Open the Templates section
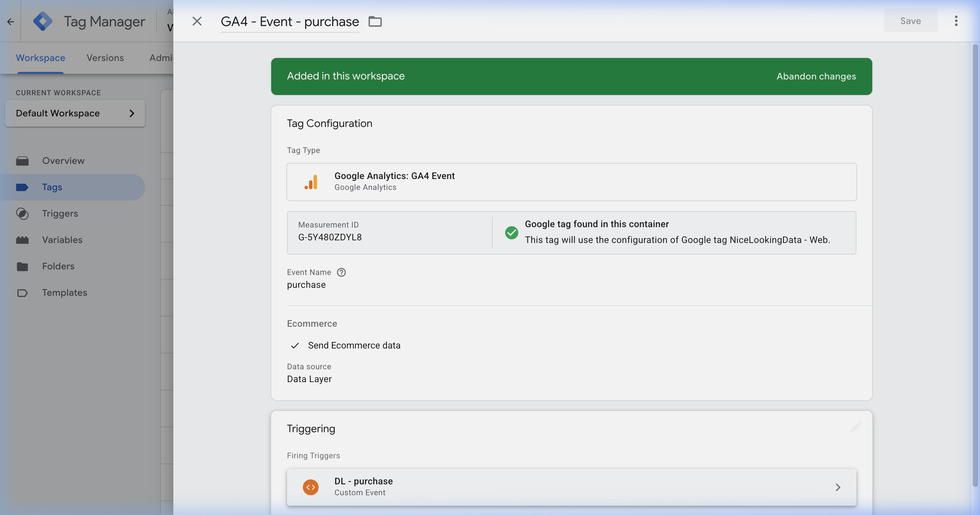This screenshot has height=515, width=980. point(64,292)
